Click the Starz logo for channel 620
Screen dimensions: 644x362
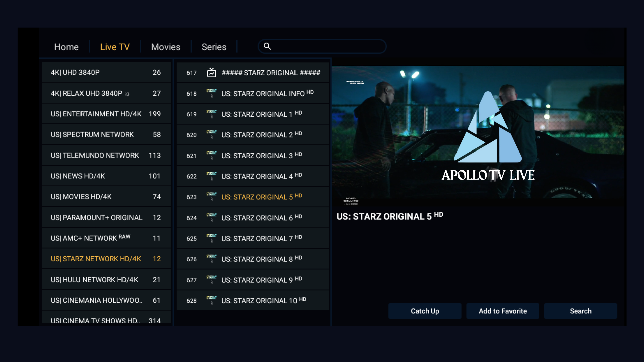pyautogui.click(x=212, y=135)
